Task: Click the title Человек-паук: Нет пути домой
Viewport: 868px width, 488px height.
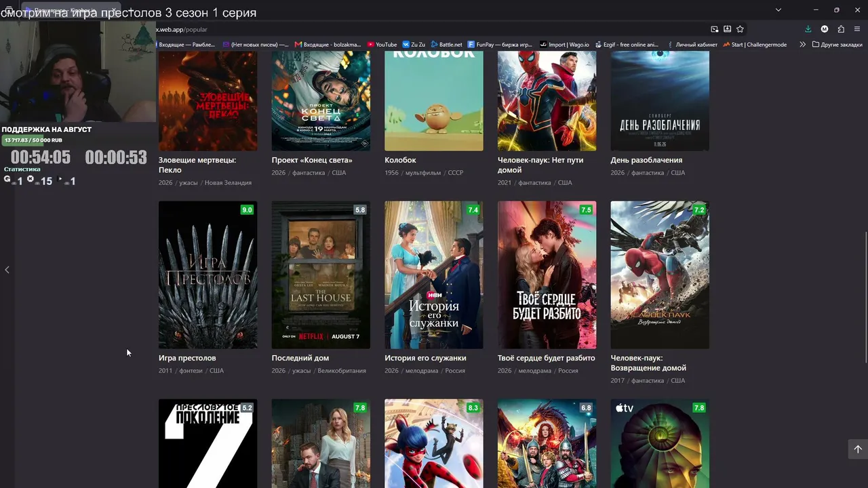Action: [540, 165]
